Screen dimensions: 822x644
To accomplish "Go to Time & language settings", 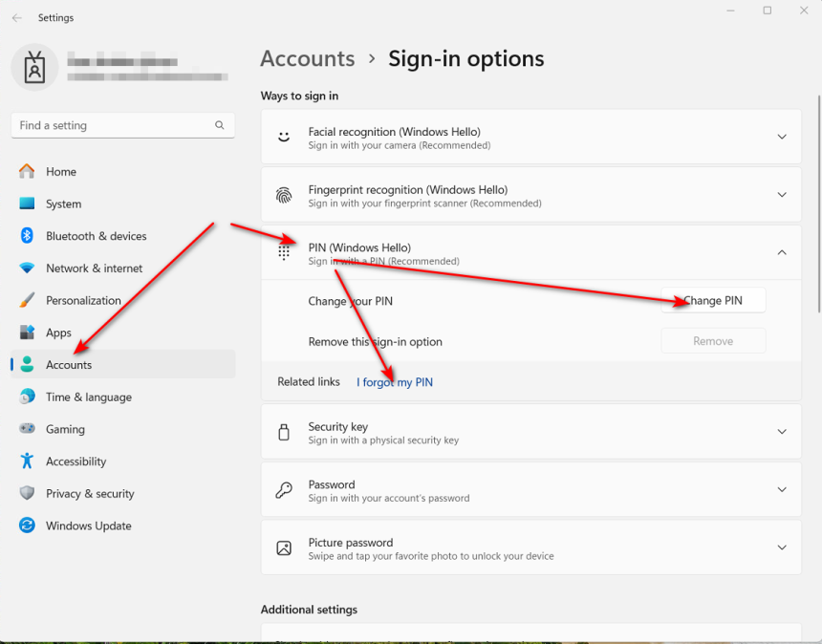I will click(x=88, y=397).
